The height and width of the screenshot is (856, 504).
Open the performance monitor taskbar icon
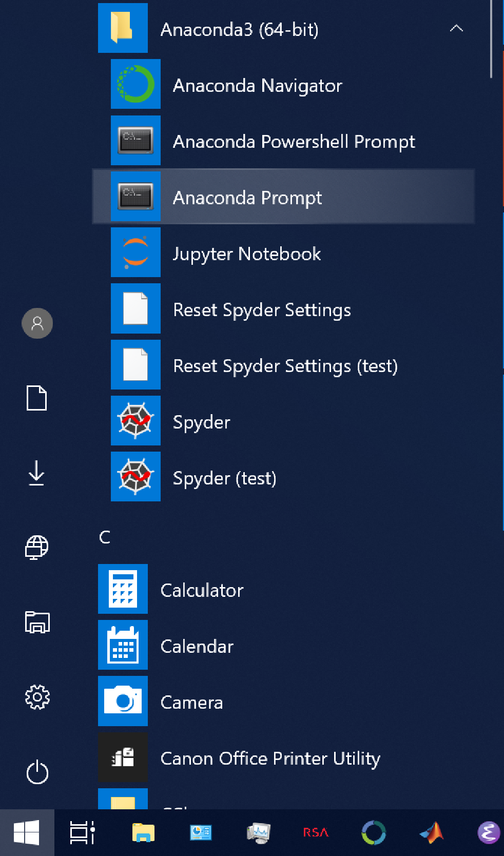[x=258, y=832]
